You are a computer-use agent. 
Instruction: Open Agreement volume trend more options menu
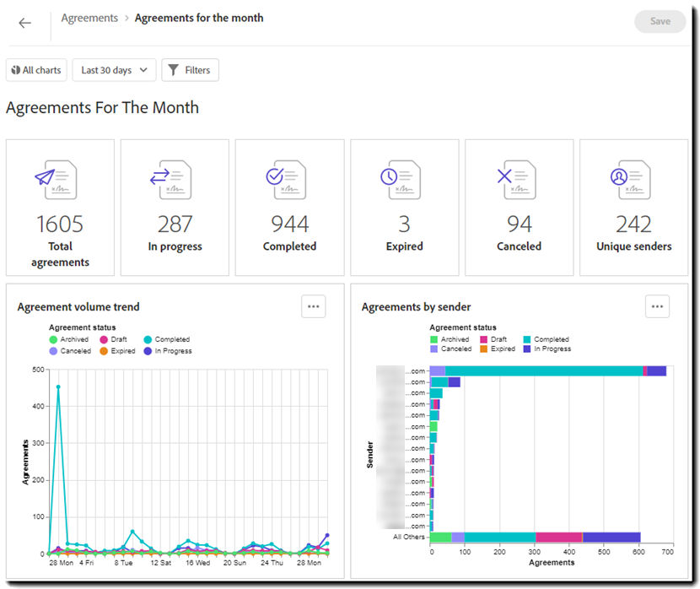pos(314,306)
